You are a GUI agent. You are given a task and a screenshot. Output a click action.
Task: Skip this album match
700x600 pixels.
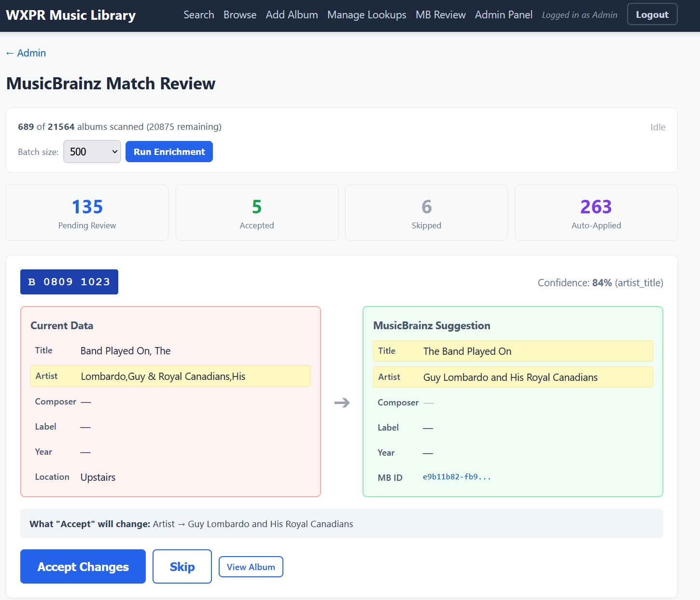tap(182, 567)
